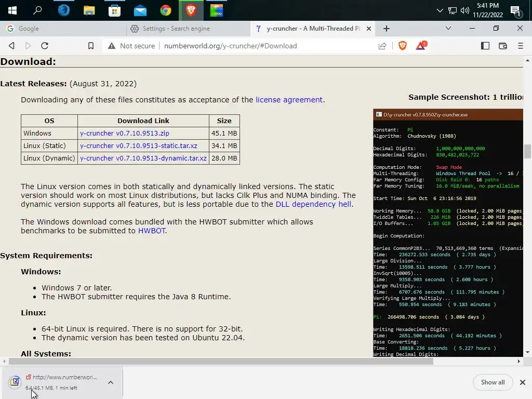
Task: Select the y-cruncher tab
Action: 308,29
